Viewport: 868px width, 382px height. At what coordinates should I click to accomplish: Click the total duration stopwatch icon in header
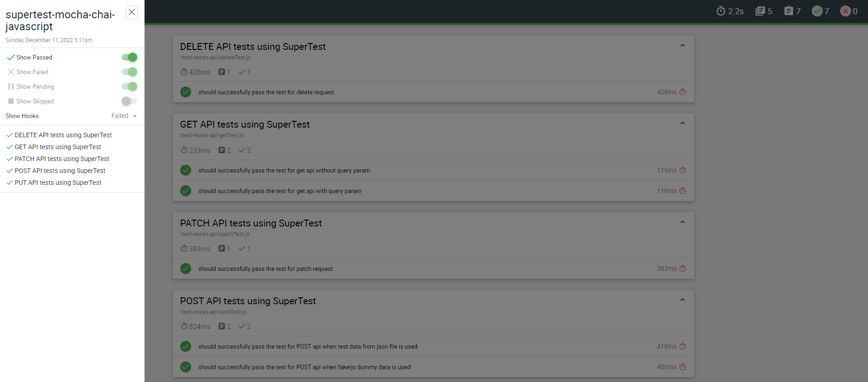721,11
